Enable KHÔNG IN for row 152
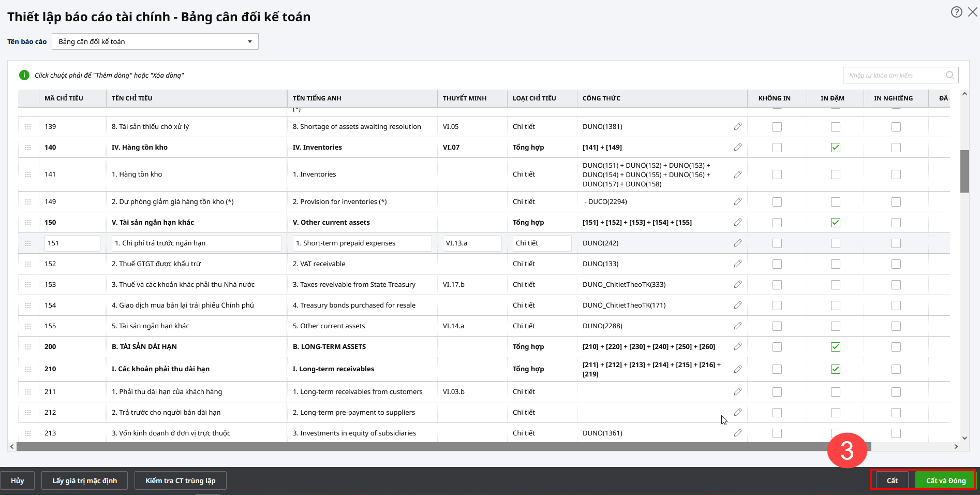Screen dimensions: 980x495 click(x=777, y=264)
